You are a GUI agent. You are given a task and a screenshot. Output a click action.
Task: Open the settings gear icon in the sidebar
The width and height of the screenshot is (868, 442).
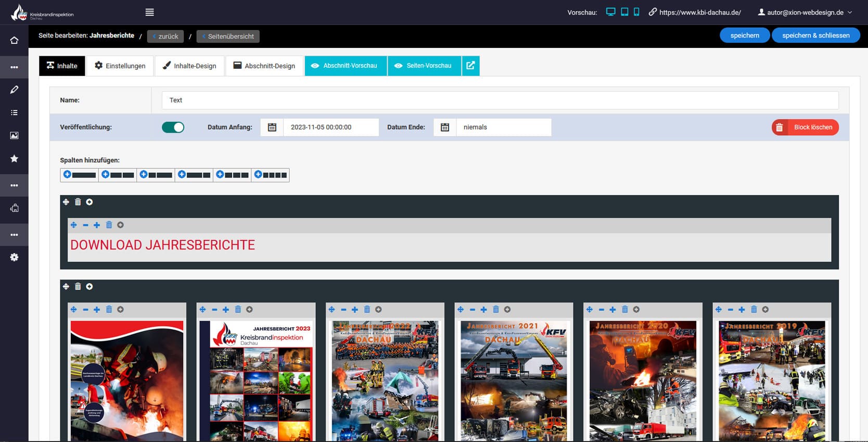14,257
